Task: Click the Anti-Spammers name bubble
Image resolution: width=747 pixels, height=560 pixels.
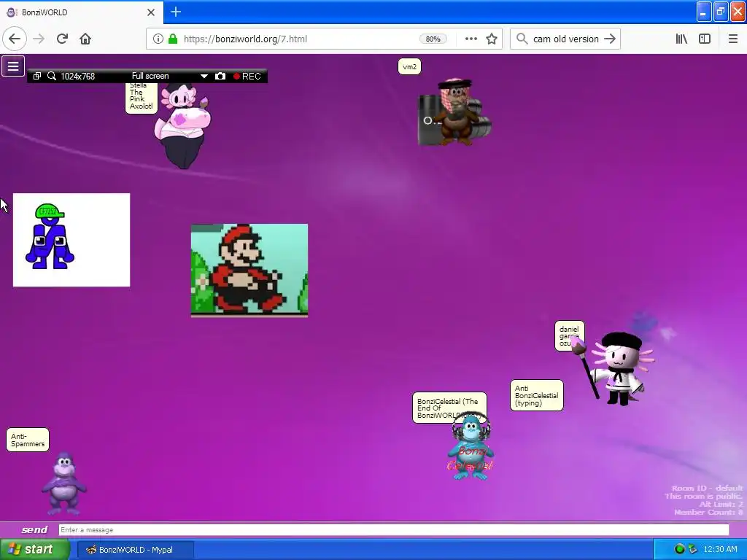Action: (28, 440)
